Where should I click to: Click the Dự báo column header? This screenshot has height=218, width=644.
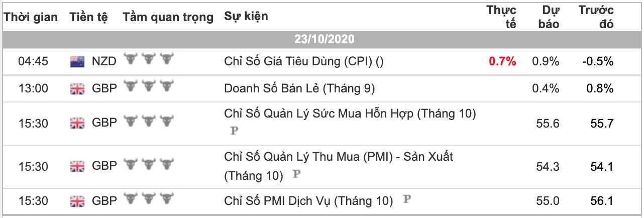click(x=549, y=17)
